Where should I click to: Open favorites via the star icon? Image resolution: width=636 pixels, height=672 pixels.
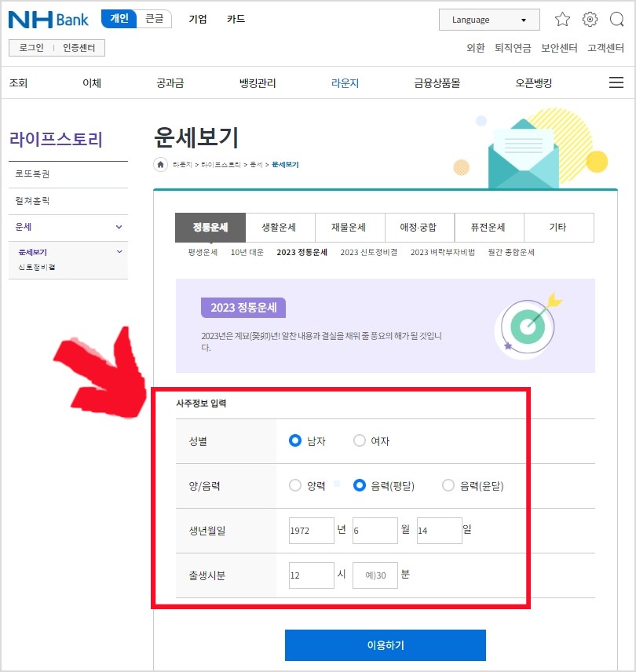click(x=562, y=20)
